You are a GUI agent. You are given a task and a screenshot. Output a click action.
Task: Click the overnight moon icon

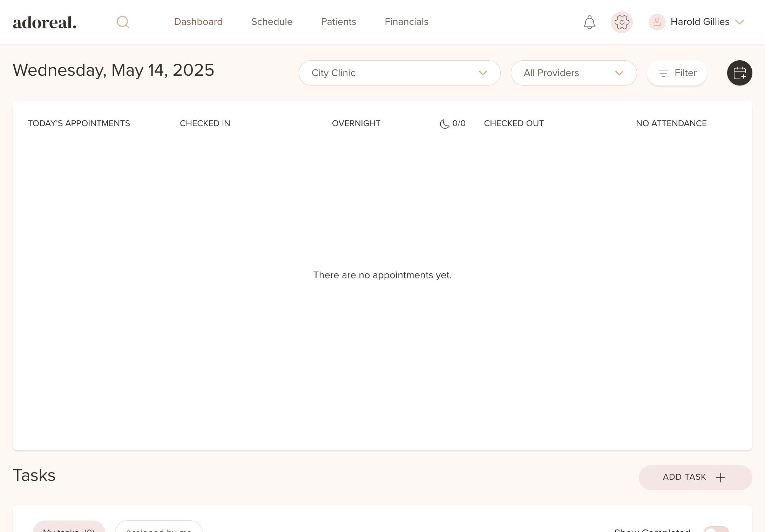(444, 124)
